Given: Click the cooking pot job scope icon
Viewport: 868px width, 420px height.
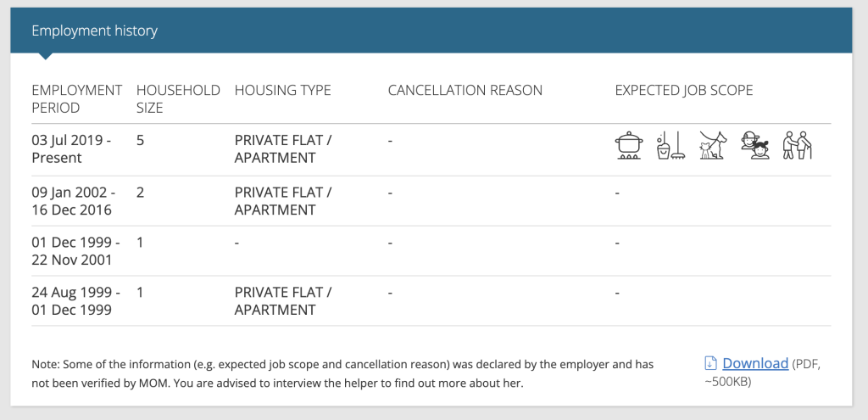Looking at the screenshot, I should (629, 146).
